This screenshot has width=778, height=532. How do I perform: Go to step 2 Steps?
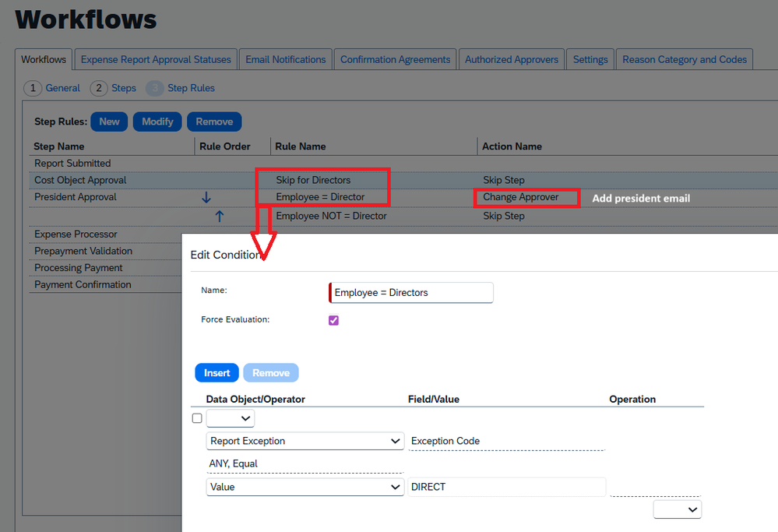pos(113,88)
